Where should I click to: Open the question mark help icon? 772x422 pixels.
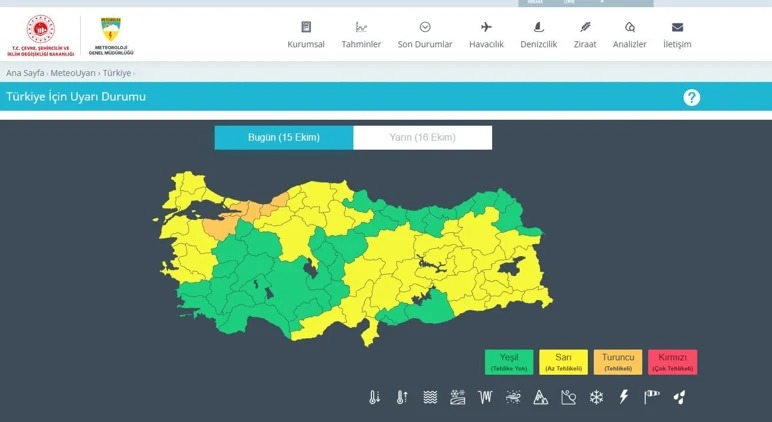click(x=691, y=97)
